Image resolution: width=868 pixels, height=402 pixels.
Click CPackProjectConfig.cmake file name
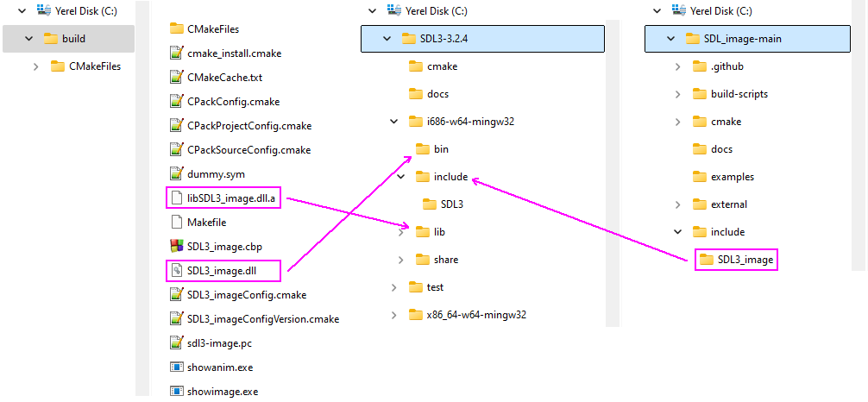point(249,126)
